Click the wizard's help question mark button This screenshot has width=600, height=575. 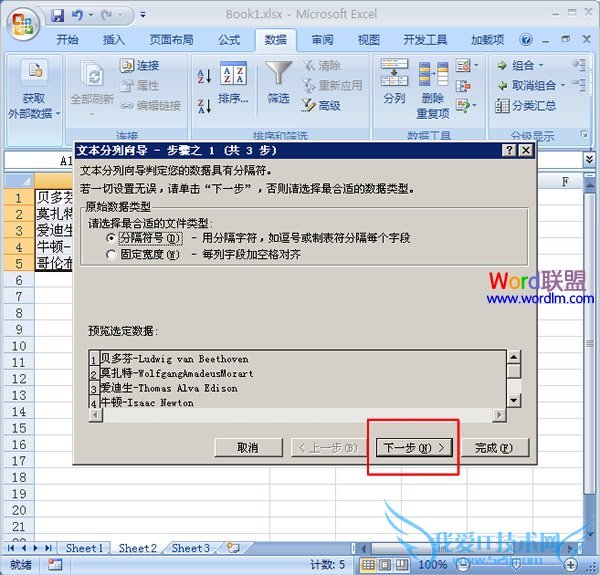509,151
